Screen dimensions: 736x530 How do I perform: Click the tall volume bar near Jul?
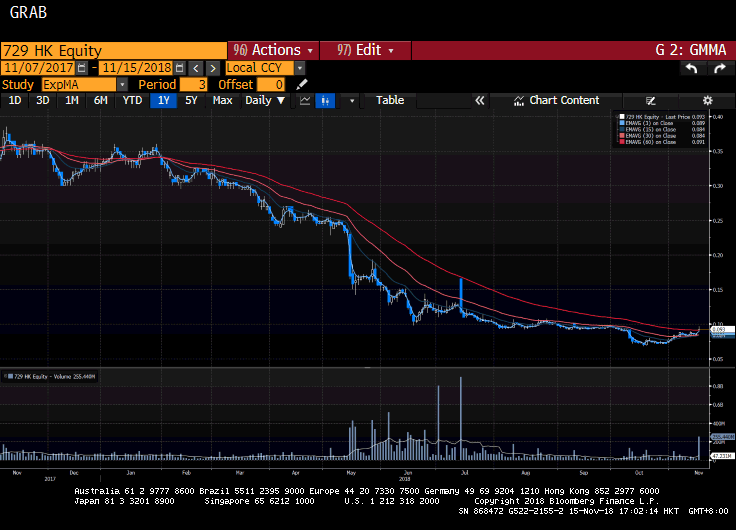(461, 418)
